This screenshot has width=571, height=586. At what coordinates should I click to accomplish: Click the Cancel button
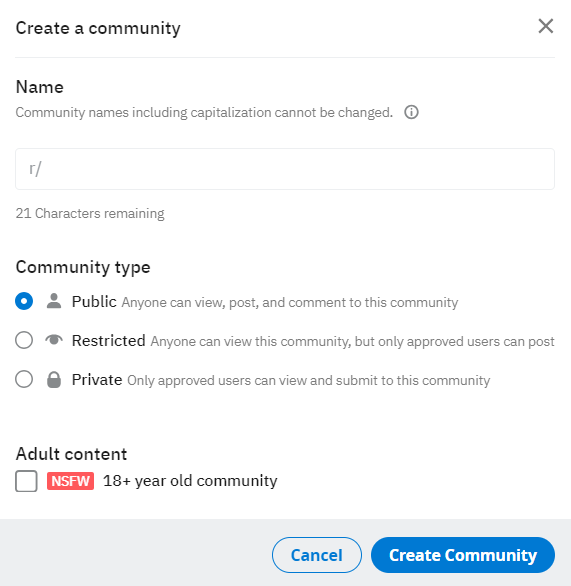click(x=317, y=555)
